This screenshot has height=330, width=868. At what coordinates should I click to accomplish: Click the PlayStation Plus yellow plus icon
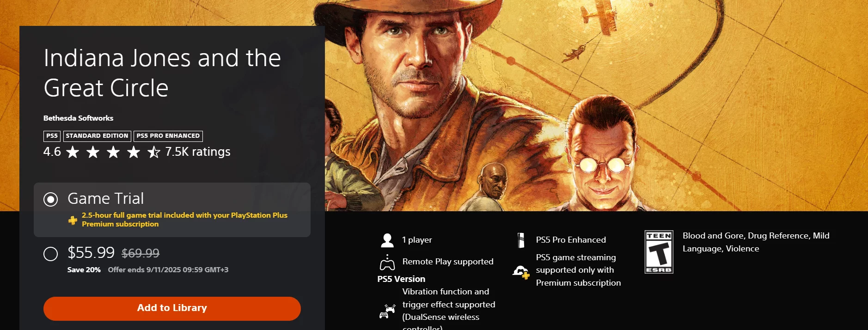click(x=73, y=220)
